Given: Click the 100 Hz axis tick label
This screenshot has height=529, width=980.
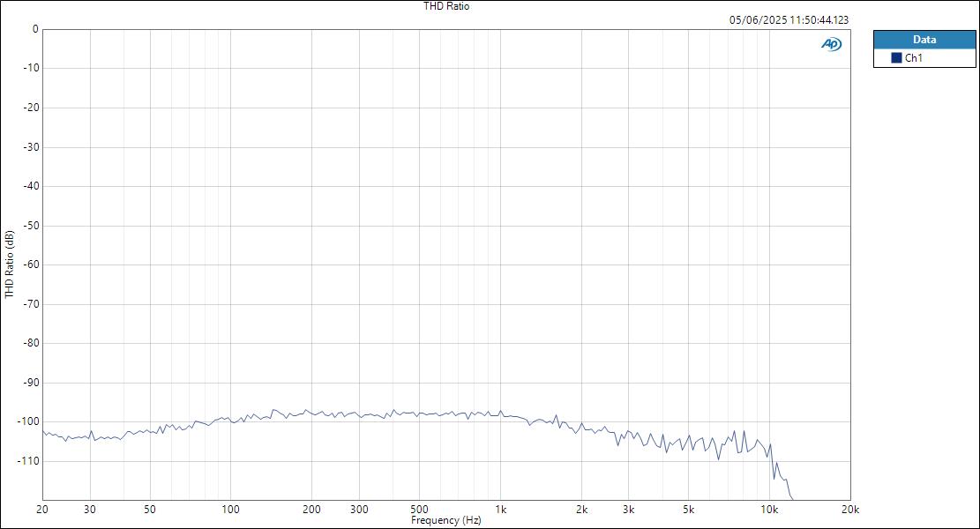Looking at the screenshot, I should [x=230, y=510].
